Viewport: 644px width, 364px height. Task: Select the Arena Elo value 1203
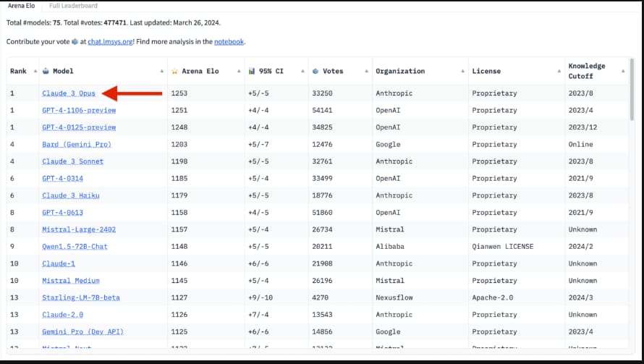(179, 144)
